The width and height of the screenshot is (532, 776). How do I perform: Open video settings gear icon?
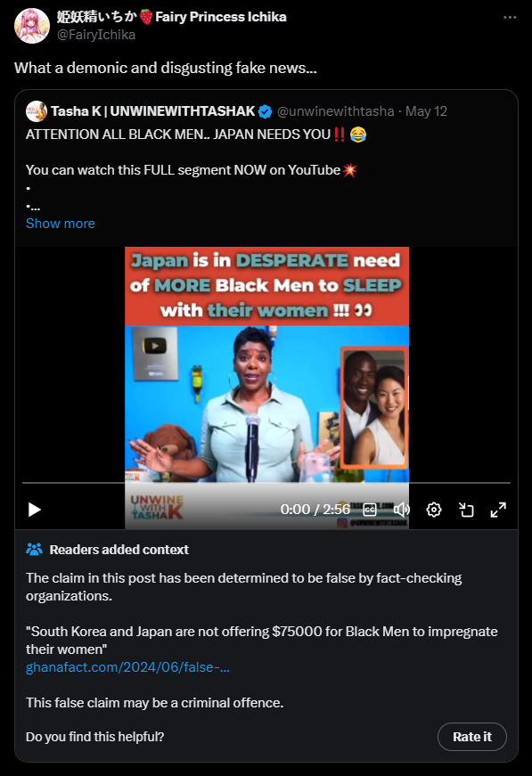[x=433, y=510]
